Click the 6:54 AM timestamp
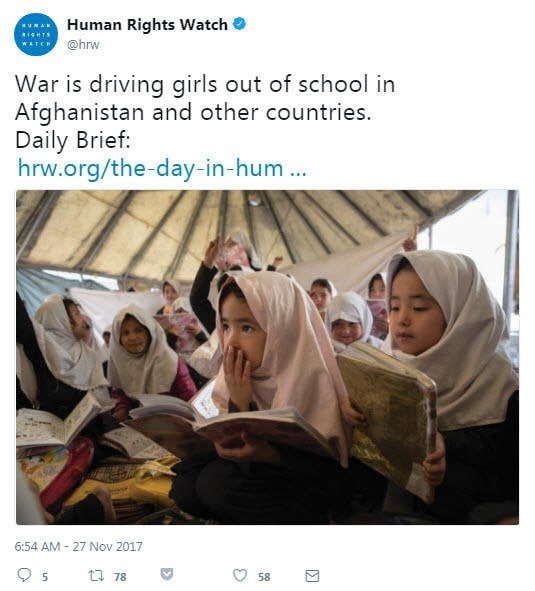 pyautogui.click(x=37, y=546)
